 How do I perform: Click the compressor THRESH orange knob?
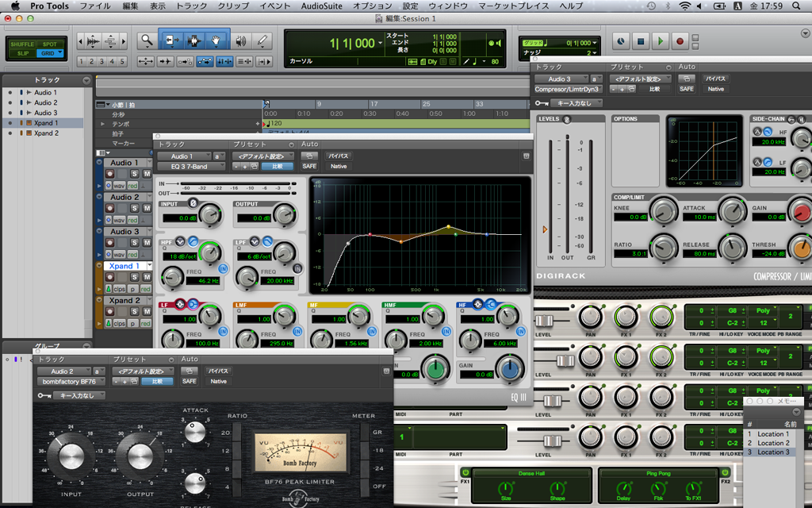tap(802, 248)
